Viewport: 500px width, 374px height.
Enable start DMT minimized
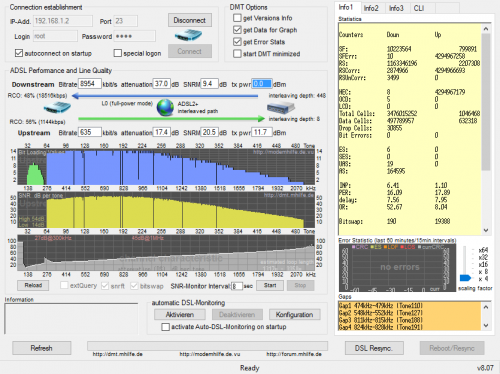point(237,54)
